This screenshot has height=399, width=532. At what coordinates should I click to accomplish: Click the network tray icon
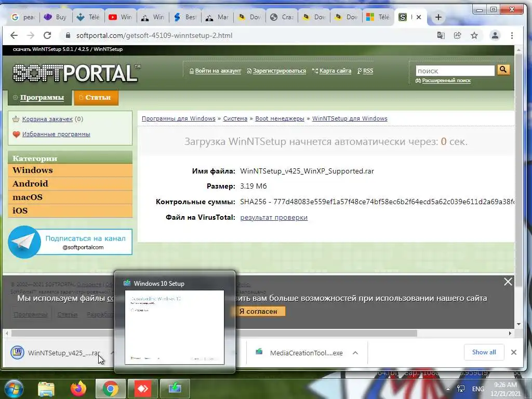[x=461, y=389]
